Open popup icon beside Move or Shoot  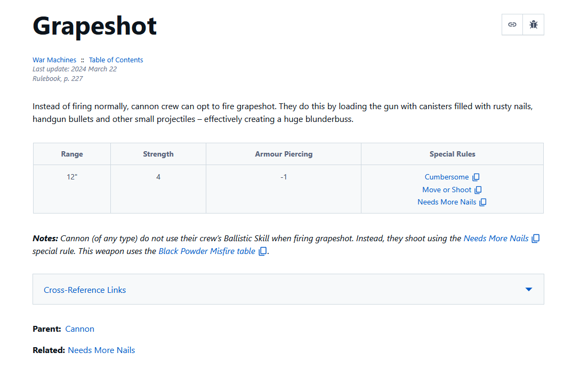click(x=478, y=190)
